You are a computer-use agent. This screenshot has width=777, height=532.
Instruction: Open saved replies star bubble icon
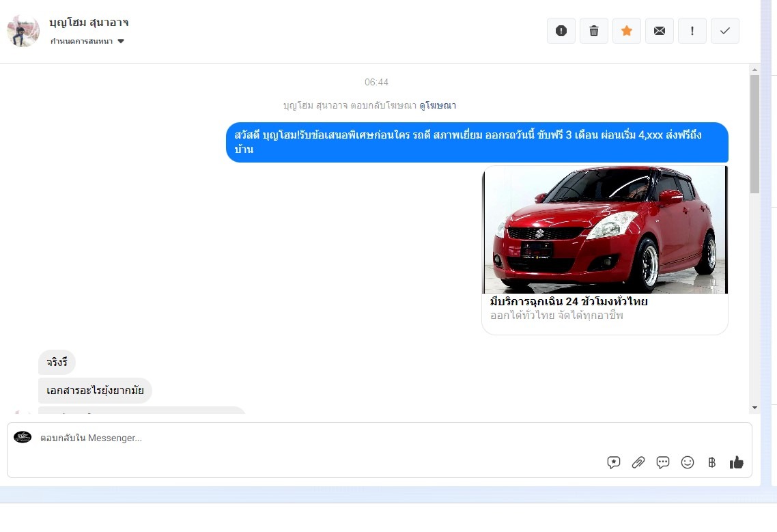[614, 462]
